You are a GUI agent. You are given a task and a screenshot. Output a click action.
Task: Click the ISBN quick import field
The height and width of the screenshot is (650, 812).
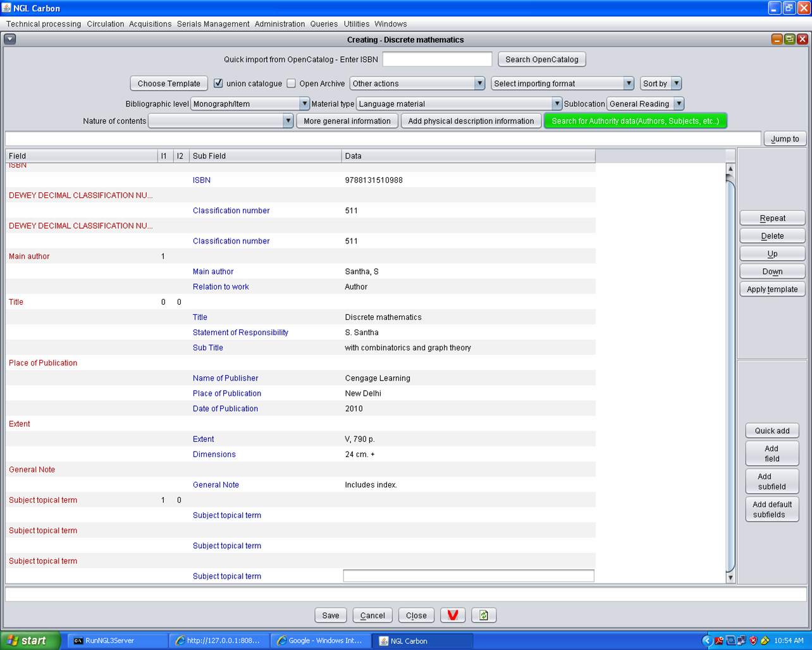point(437,59)
